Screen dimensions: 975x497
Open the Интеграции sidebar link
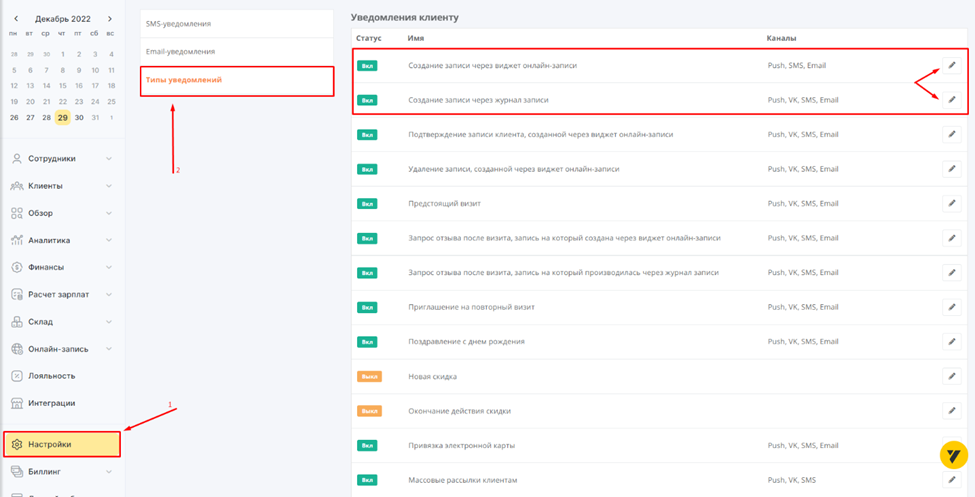pyautogui.click(x=50, y=403)
